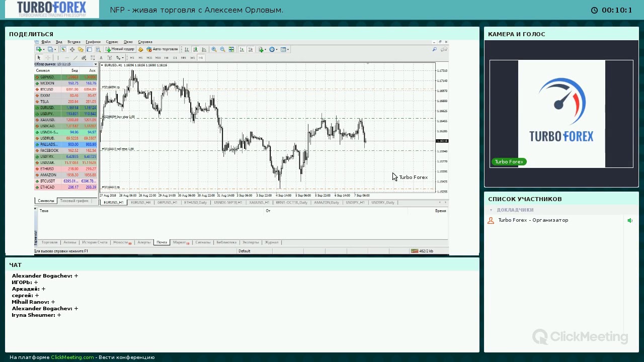Follow the ClickMeeting.com link

click(72, 357)
